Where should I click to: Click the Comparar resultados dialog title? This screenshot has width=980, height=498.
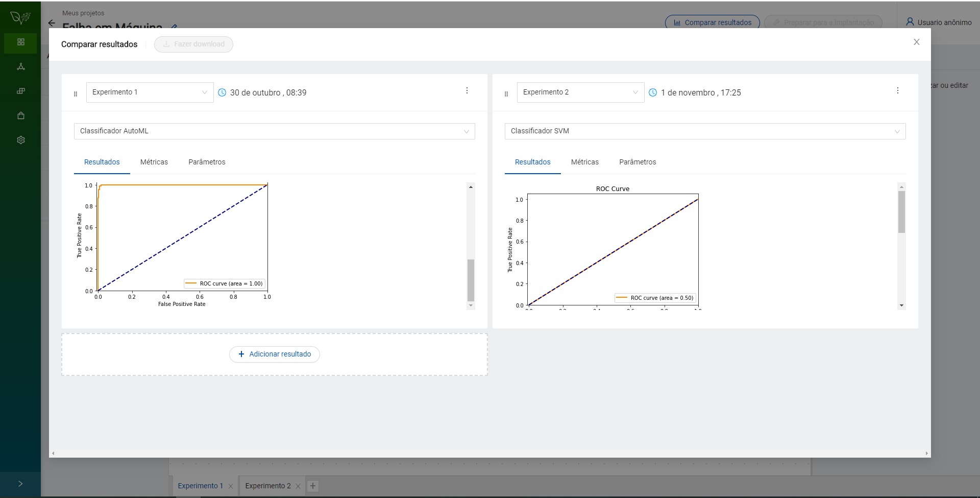pyautogui.click(x=99, y=44)
